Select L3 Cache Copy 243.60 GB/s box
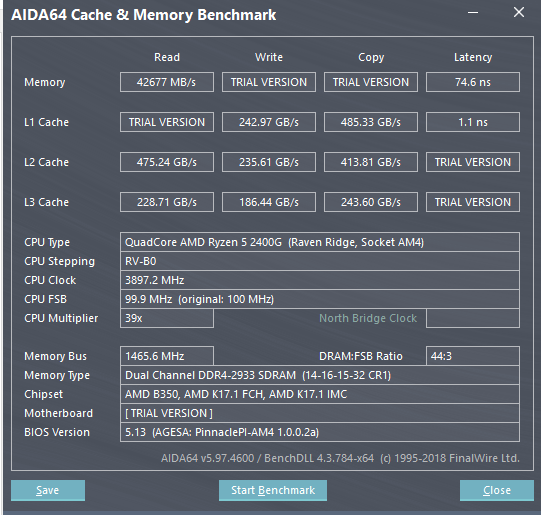This screenshot has height=515, width=541. tap(371, 202)
